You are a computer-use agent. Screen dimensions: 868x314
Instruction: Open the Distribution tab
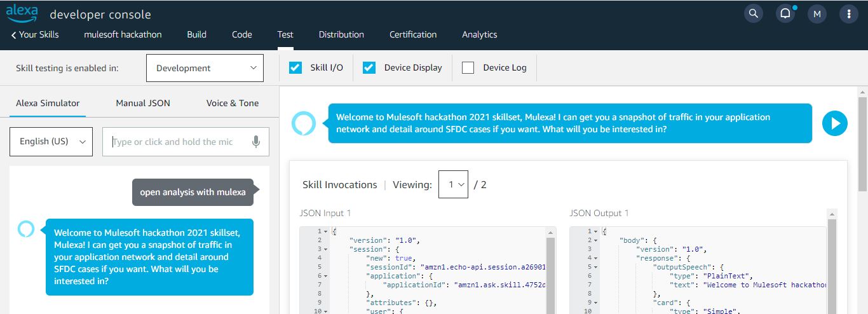(x=341, y=34)
